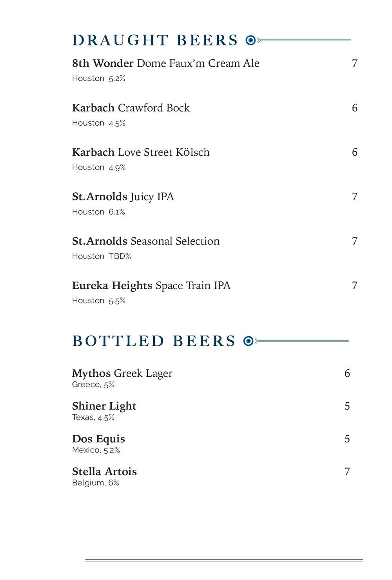Click the Belgium, 6% origin text

[x=96, y=483]
